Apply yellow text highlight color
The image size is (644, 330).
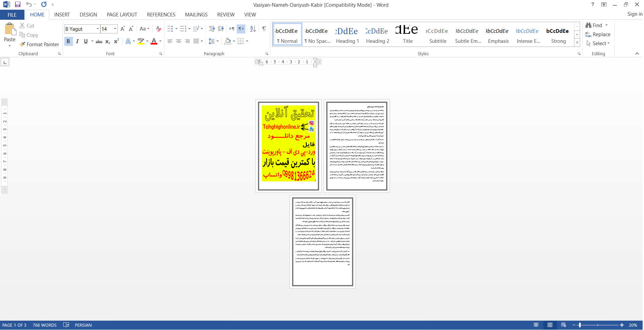pos(141,41)
